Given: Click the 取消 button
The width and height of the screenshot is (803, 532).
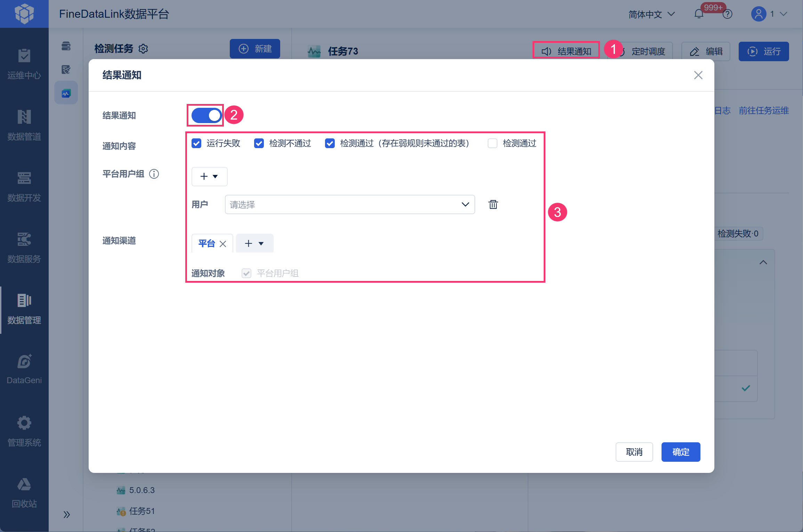Looking at the screenshot, I should click(634, 452).
